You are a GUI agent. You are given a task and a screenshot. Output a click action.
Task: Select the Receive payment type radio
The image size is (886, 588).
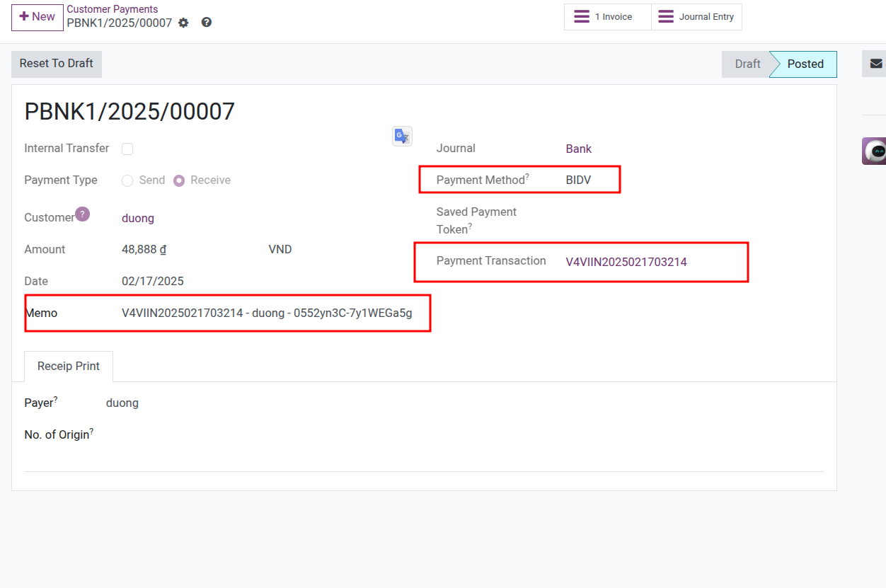coord(179,180)
